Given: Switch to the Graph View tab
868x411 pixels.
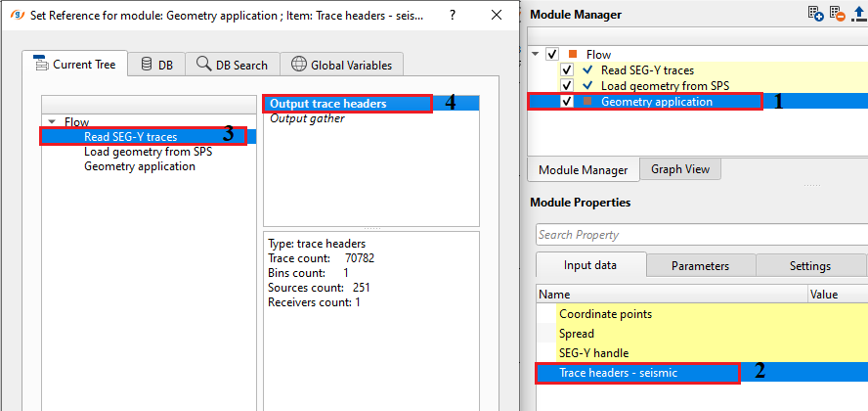Looking at the screenshot, I should 680,169.
